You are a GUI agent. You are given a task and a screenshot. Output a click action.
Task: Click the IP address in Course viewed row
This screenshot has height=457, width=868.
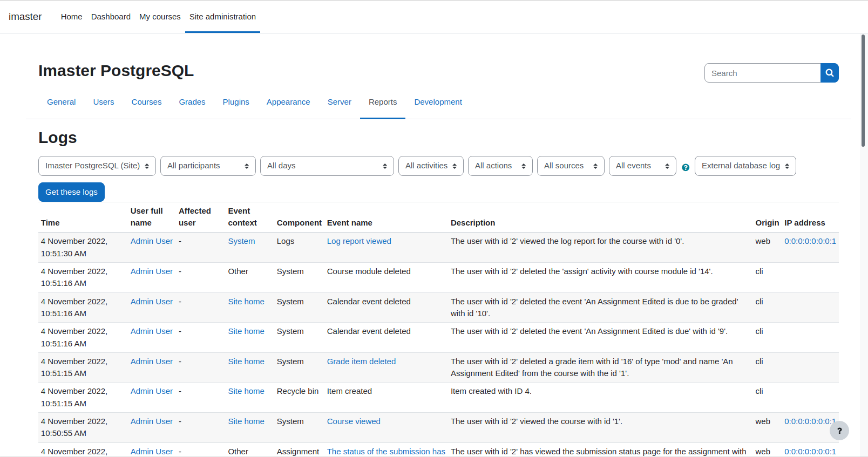point(810,421)
